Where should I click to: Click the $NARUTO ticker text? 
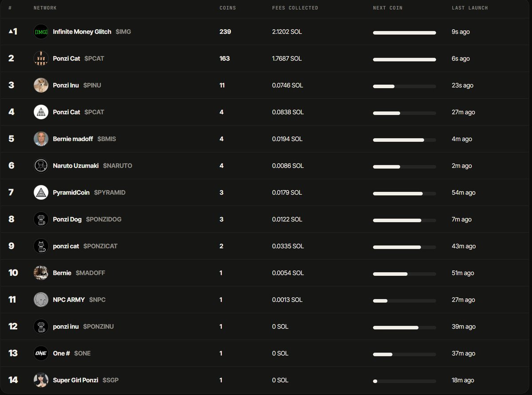pyautogui.click(x=117, y=166)
